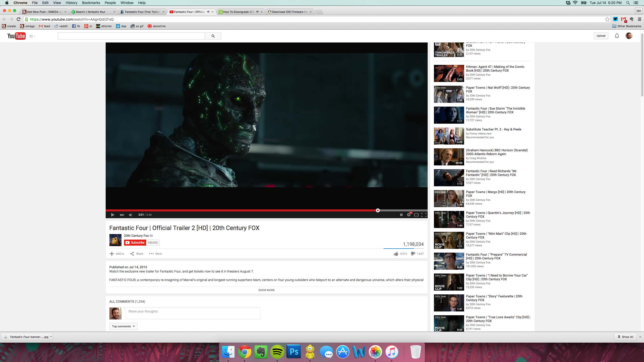This screenshot has width=644, height=362.
Task: Open Ian profile switcher button
Action: tap(639, 11)
